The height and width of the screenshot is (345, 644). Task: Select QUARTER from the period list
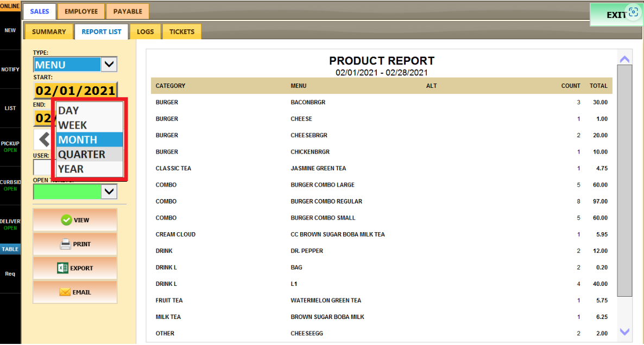pyautogui.click(x=81, y=155)
